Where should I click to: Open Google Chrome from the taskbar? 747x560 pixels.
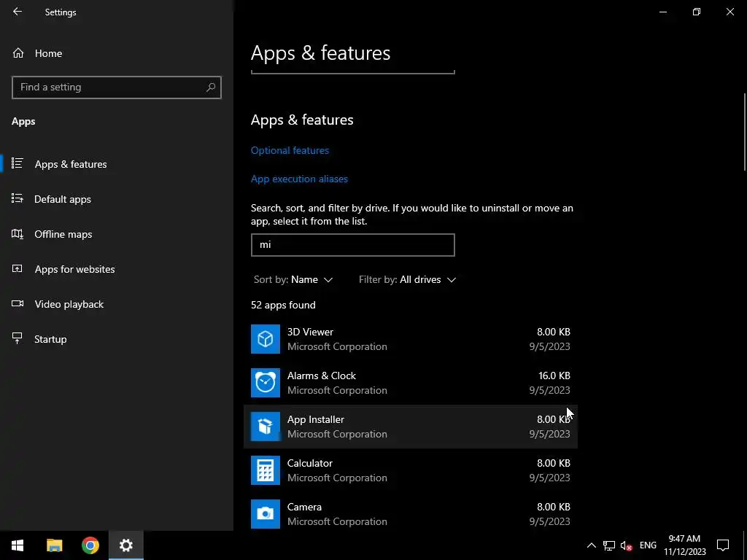pos(90,545)
